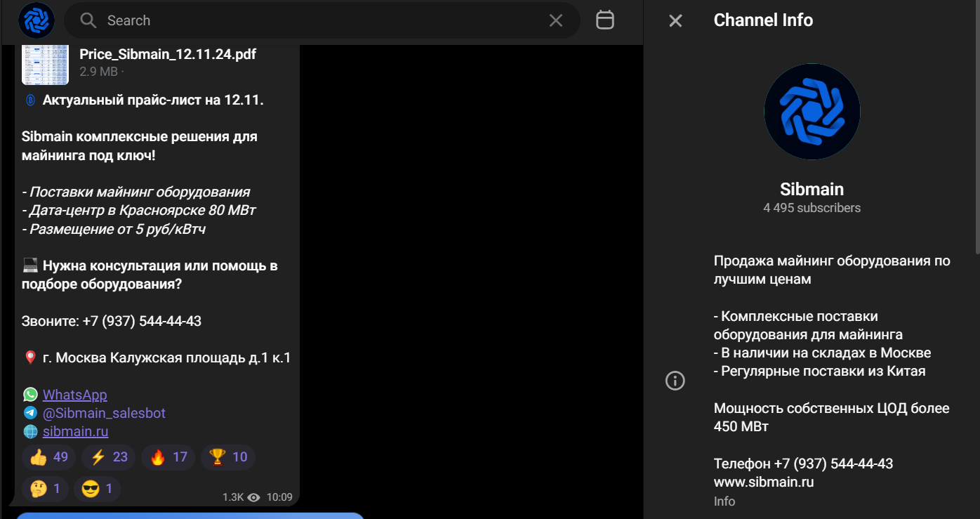Click the search magnifier icon

coord(88,20)
